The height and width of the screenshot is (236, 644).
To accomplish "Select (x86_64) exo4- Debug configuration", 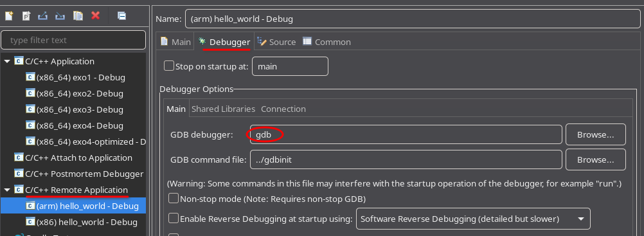I will coord(80,125).
